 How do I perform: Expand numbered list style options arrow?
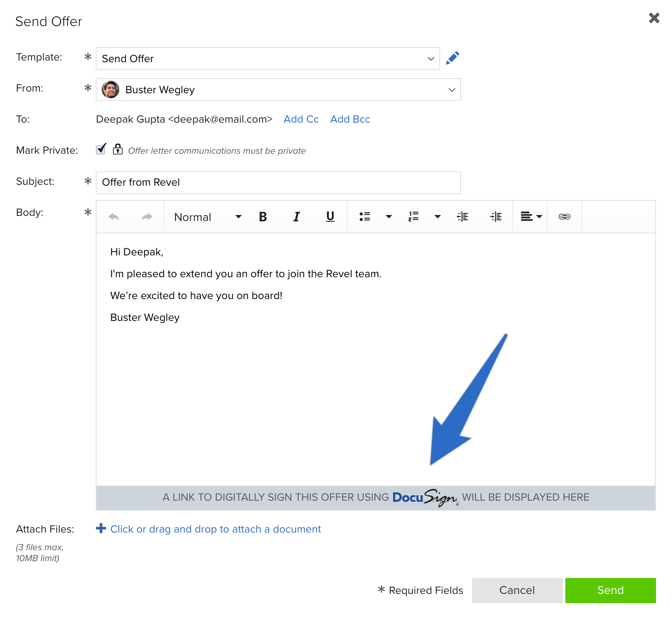(x=438, y=217)
